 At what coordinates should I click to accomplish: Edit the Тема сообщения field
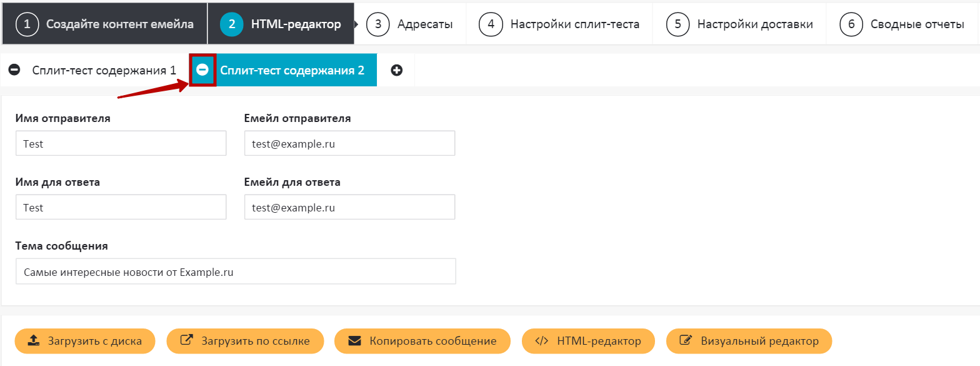pos(236,272)
